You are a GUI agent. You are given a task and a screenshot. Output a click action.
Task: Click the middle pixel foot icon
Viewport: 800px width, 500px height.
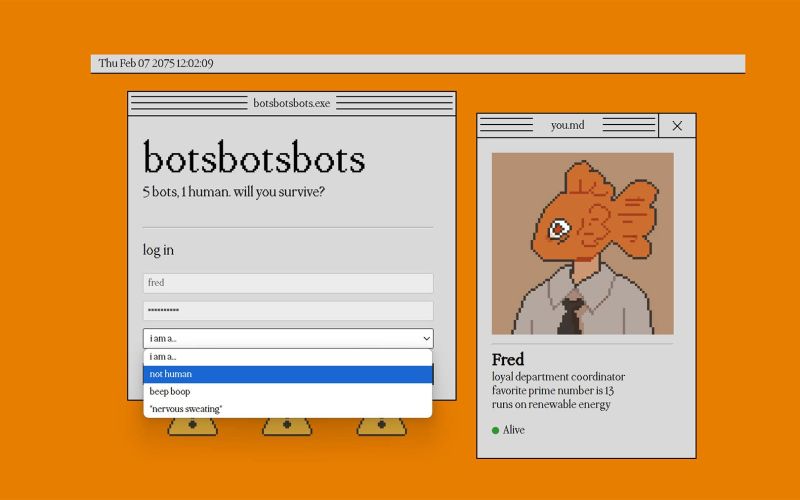(x=287, y=427)
